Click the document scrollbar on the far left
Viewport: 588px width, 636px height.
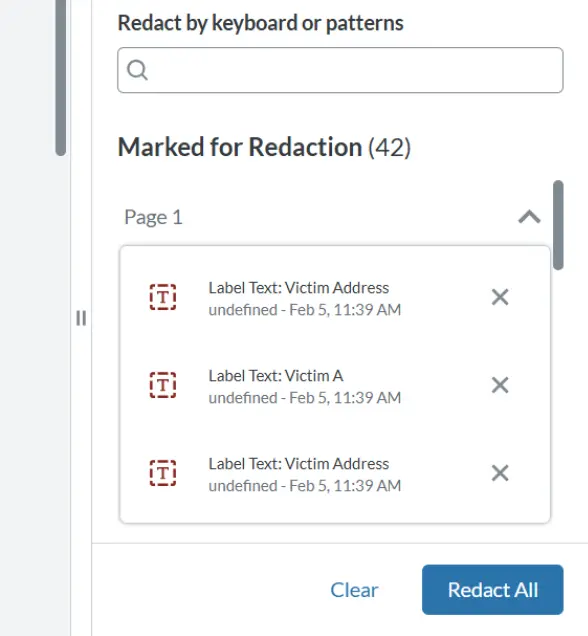pyautogui.click(x=61, y=77)
